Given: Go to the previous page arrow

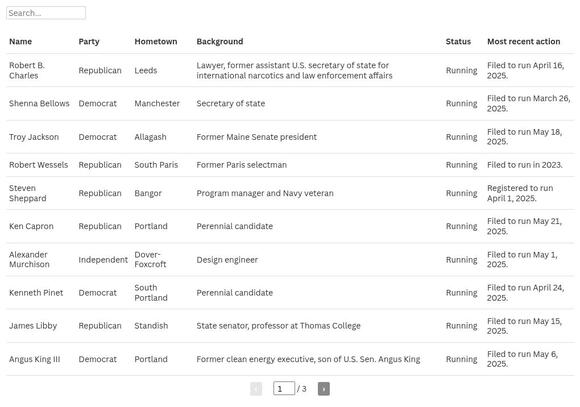Looking at the screenshot, I should [x=256, y=388].
